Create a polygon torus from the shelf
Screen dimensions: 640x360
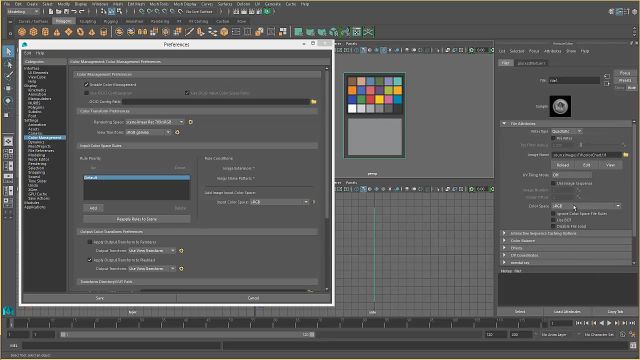pyautogui.click(x=80, y=32)
